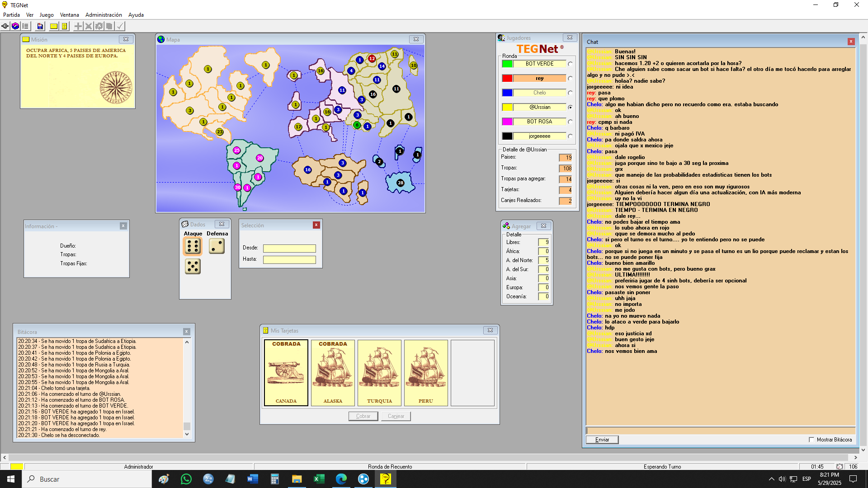This screenshot has width=868, height=488.
Task: Click the add troops plus toolbar icon
Action: tap(78, 26)
